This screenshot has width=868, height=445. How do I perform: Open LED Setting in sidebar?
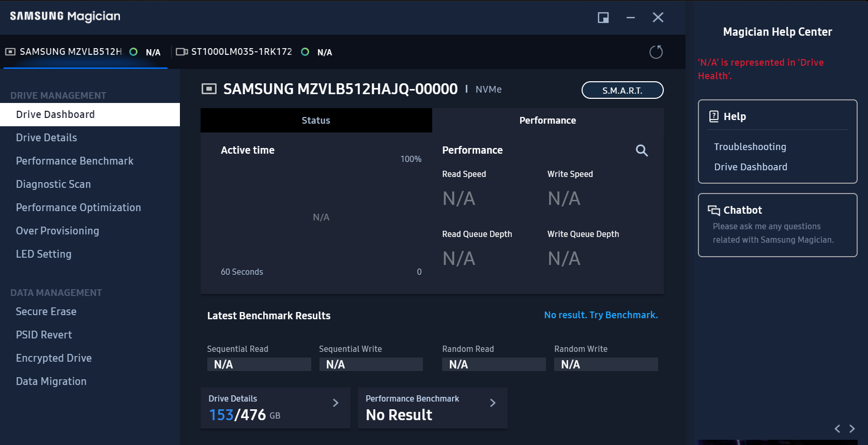coord(90,254)
